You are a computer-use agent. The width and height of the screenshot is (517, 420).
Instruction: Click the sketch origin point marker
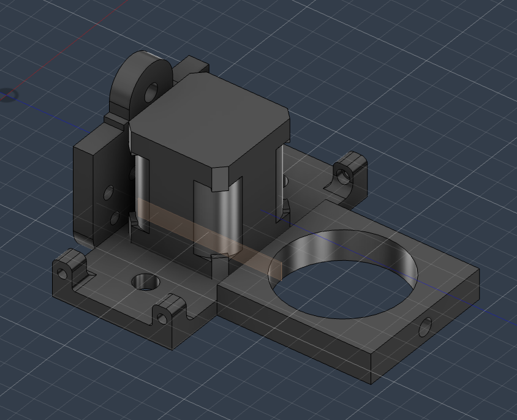8,96
